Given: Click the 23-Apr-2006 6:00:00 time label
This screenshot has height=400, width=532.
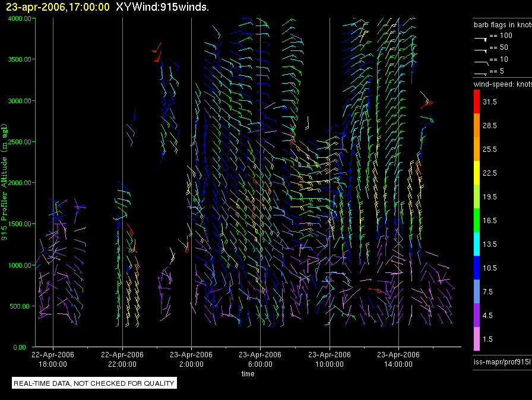Looking at the screenshot, I should (260, 359).
